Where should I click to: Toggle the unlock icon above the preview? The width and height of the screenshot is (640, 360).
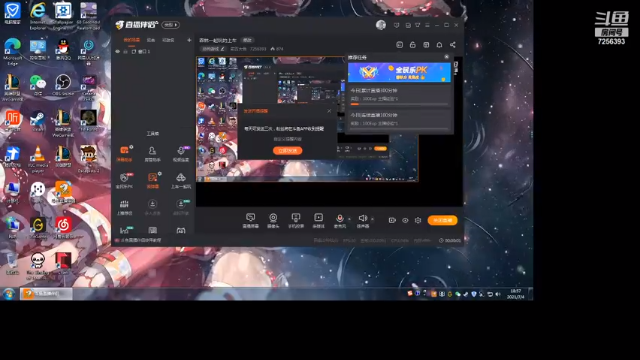[413, 45]
